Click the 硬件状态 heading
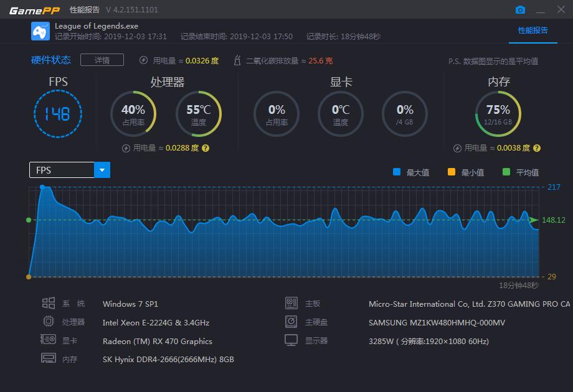The image size is (573, 392). [51, 60]
